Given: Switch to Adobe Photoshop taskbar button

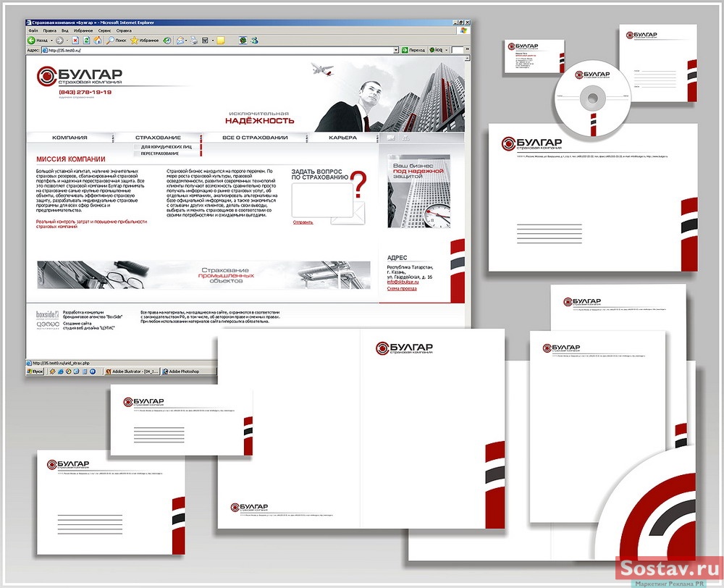Looking at the screenshot, I should (188, 371).
